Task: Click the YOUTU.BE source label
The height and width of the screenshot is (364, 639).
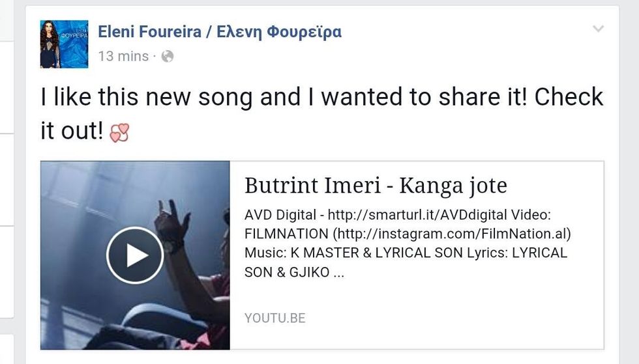Action: (275, 318)
